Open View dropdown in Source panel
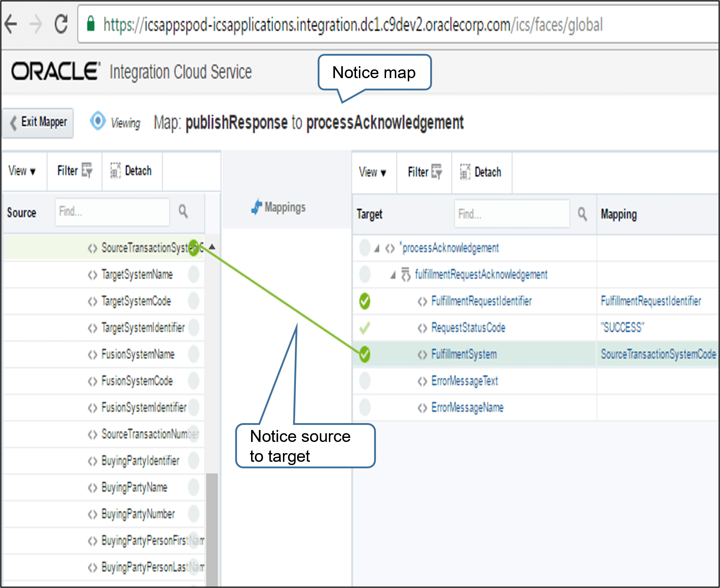This screenshot has height=588, width=720. (22, 171)
